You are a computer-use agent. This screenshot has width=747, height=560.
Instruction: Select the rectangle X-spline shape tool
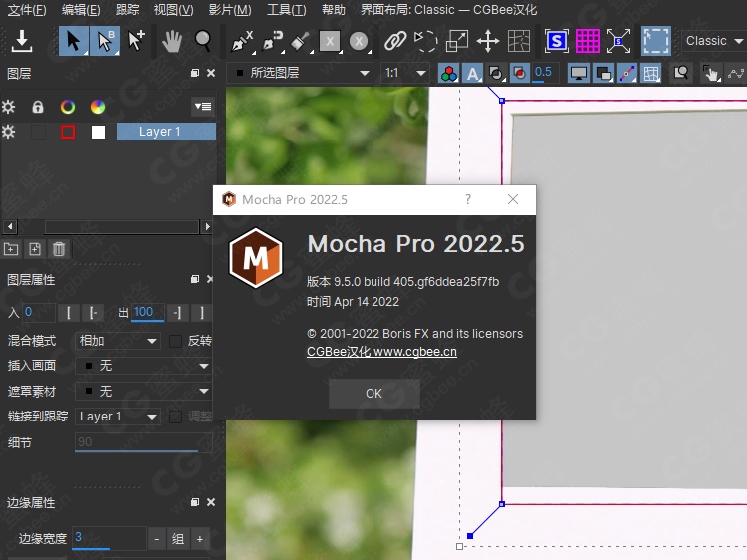pos(330,42)
